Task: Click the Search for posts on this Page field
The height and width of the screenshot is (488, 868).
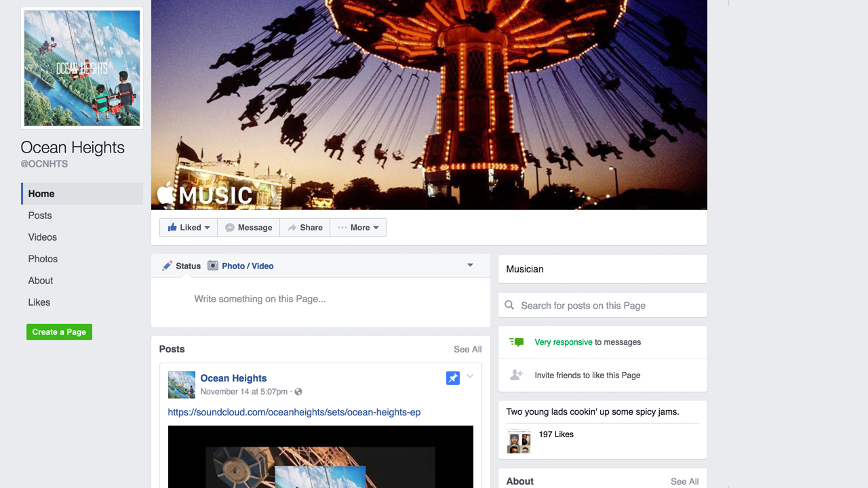Action: 603,306
